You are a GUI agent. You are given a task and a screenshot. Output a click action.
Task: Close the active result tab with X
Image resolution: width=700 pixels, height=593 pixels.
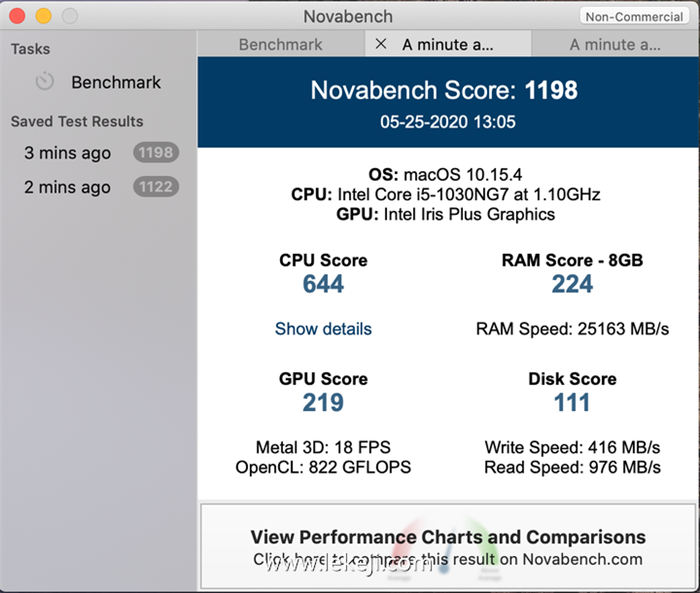381,44
